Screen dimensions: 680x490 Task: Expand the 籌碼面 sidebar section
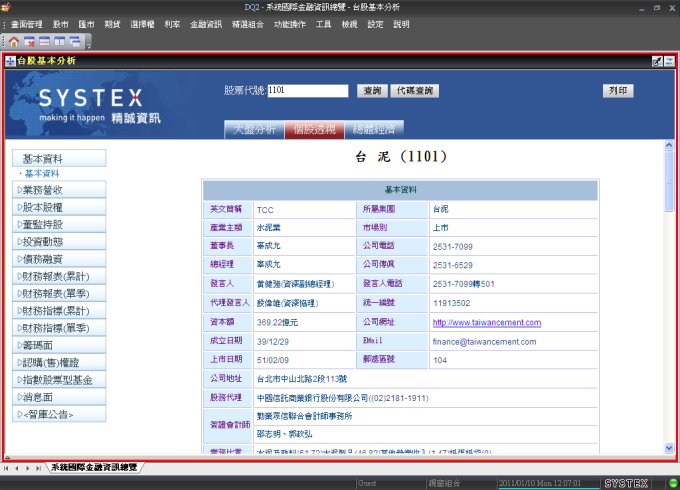(x=59, y=345)
